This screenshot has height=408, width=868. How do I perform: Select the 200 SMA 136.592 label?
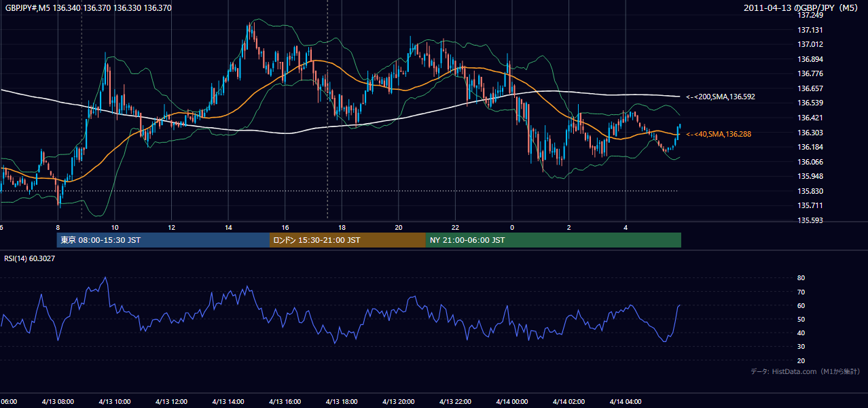pyautogui.click(x=721, y=97)
